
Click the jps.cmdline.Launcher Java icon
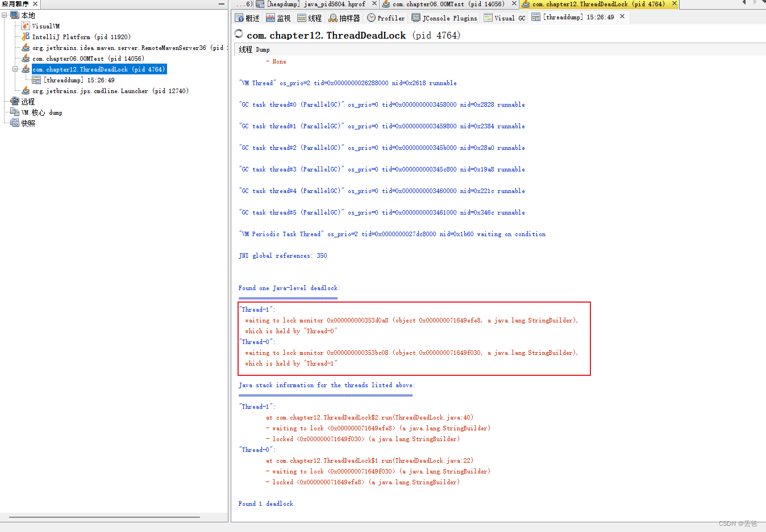point(26,91)
